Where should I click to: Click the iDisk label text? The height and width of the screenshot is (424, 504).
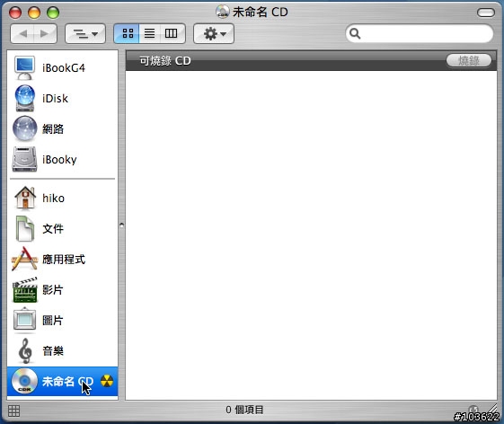click(x=55, y=98)
